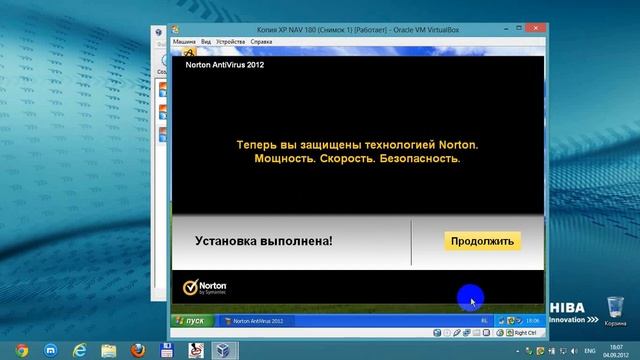The image size is (640, 360).
Task: Click the shared folders icon in VirtualBox status bar
Action: click(x=476, y=333)
